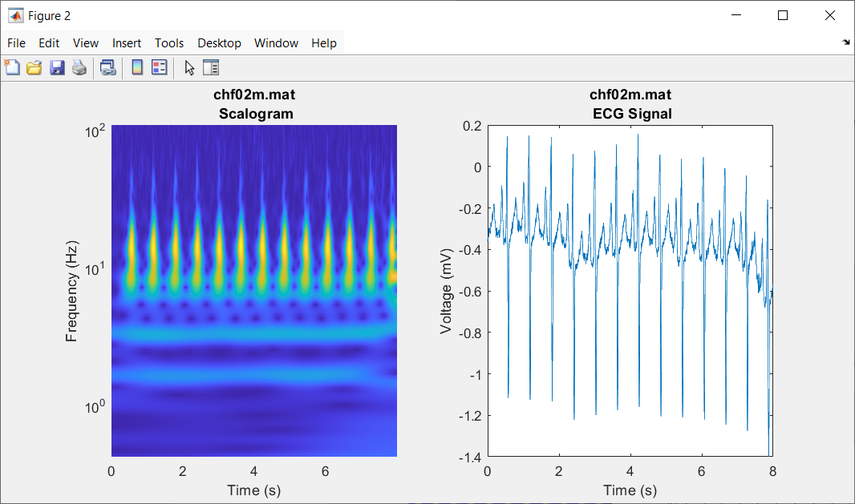Image resolution: width=855 pixels, height=504 pixels.
Task: Click the Scalogram plot title
Action: point(255,104)
